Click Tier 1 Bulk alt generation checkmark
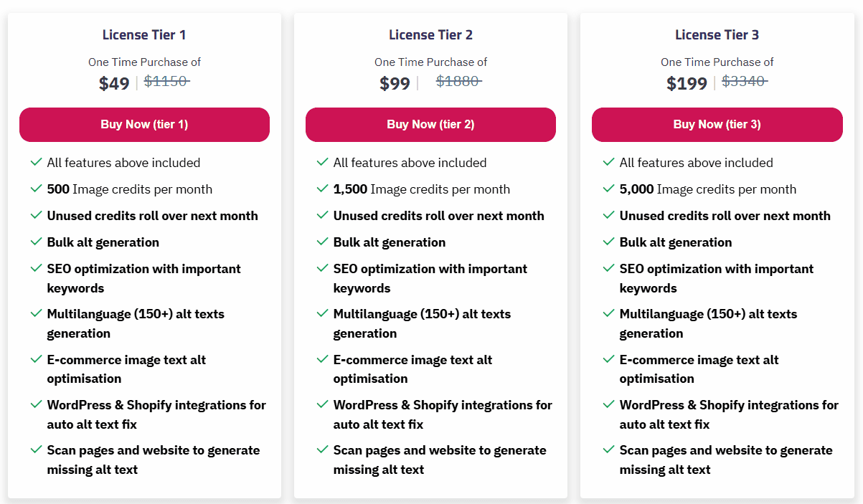 coord(36,242)
